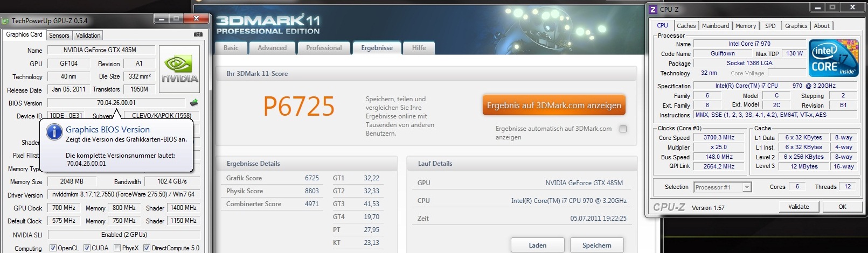
Task: Click the P6725 score text
Action: (x=299, y=107)
